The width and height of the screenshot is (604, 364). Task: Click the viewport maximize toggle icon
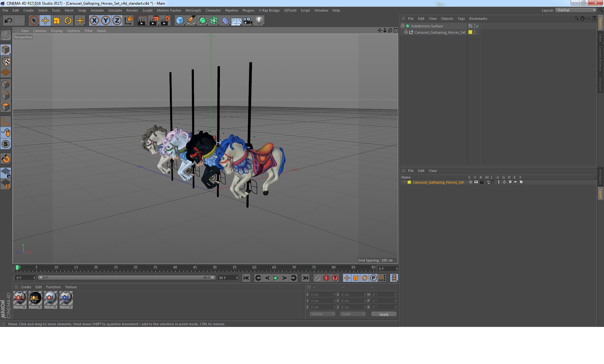(395, 30)
